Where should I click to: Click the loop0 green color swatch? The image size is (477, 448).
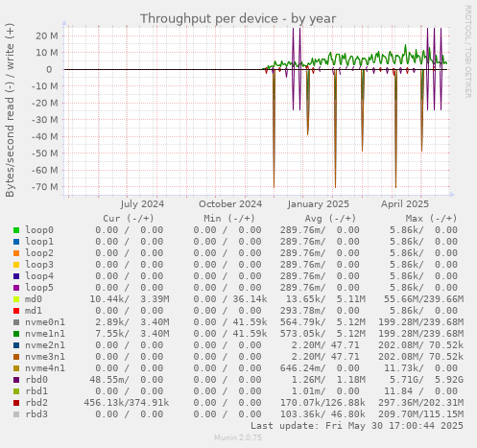pyautogui.click(x=16, y=230)
